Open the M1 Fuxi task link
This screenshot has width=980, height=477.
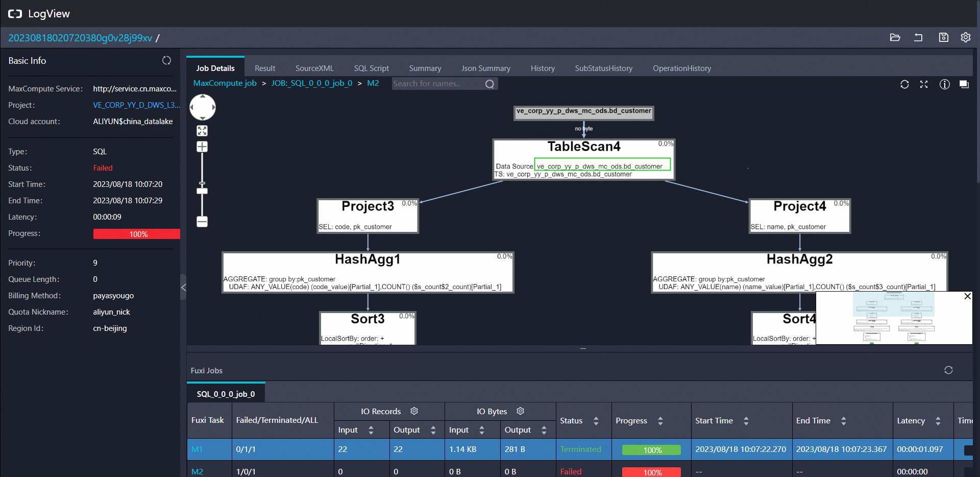[197, 449]
